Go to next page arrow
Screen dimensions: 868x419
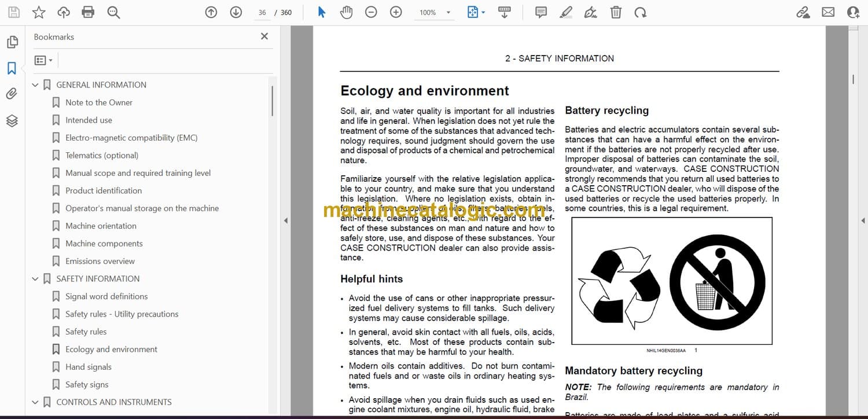pyautogui.click(x=236, y=12)
